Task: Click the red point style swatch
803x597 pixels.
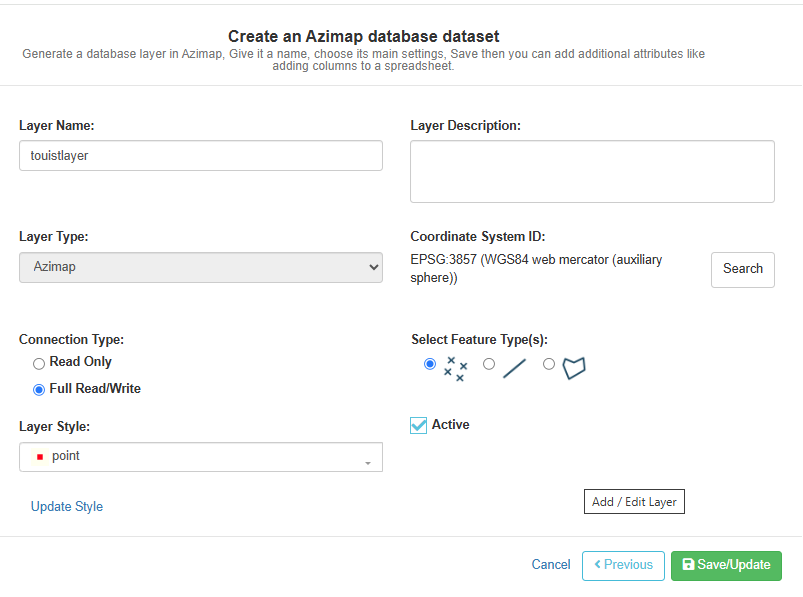Action: [x=40, y=456]
